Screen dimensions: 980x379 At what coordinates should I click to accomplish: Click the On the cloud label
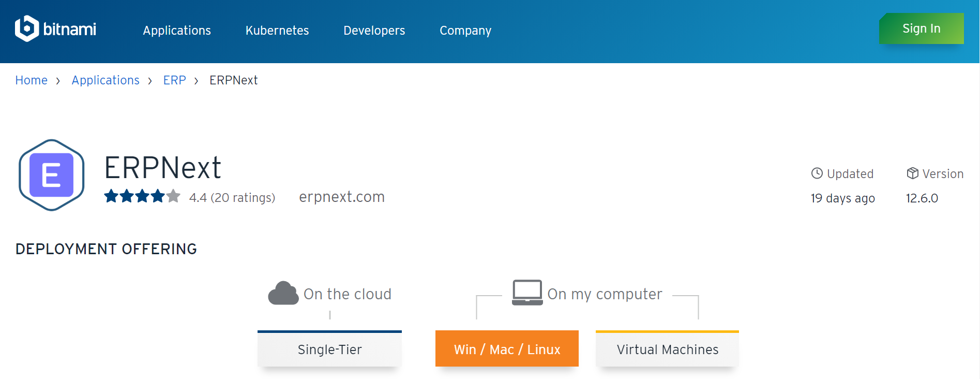[348, 294]
